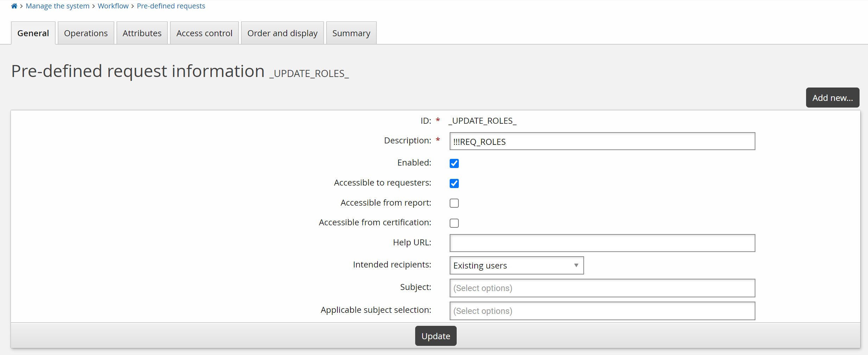868x355 pixels.
Task: Click the home icon in the breadcrumb
Action: 14,6
